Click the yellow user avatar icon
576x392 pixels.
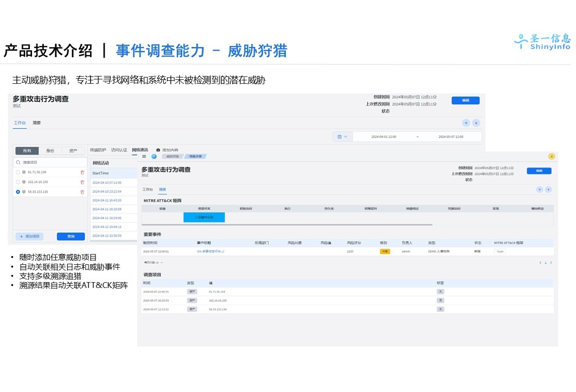[551, 156]
